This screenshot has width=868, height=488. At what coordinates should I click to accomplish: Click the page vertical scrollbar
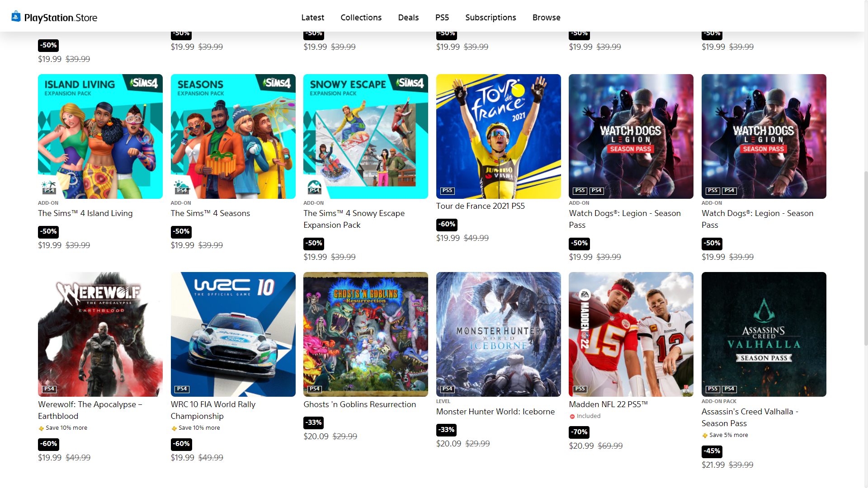pos(865,258)
